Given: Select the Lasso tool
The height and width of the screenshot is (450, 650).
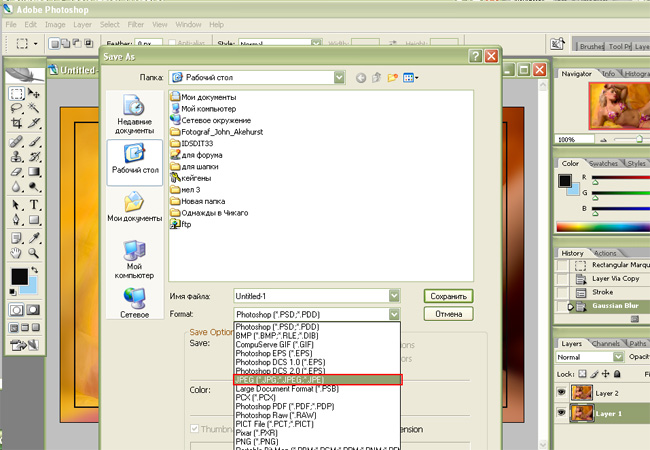Looking at the screenshot, I should click(17, 108).
